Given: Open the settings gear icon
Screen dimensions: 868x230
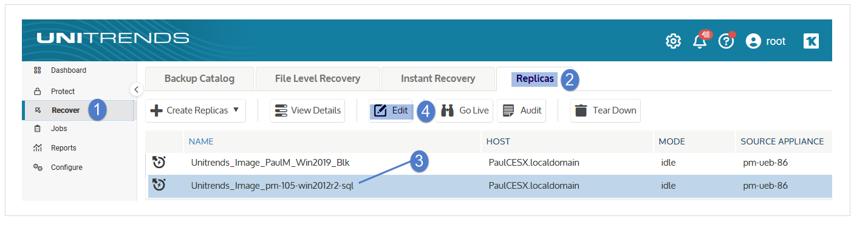Looking at the screenshot, I should coord(673,41).
